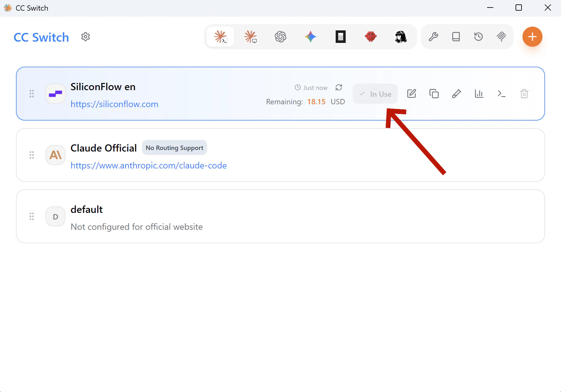The height and width of the screenshot is (392, 561).
Task: Maximize the CC Switch window
Action: click(x=519, y=8)
